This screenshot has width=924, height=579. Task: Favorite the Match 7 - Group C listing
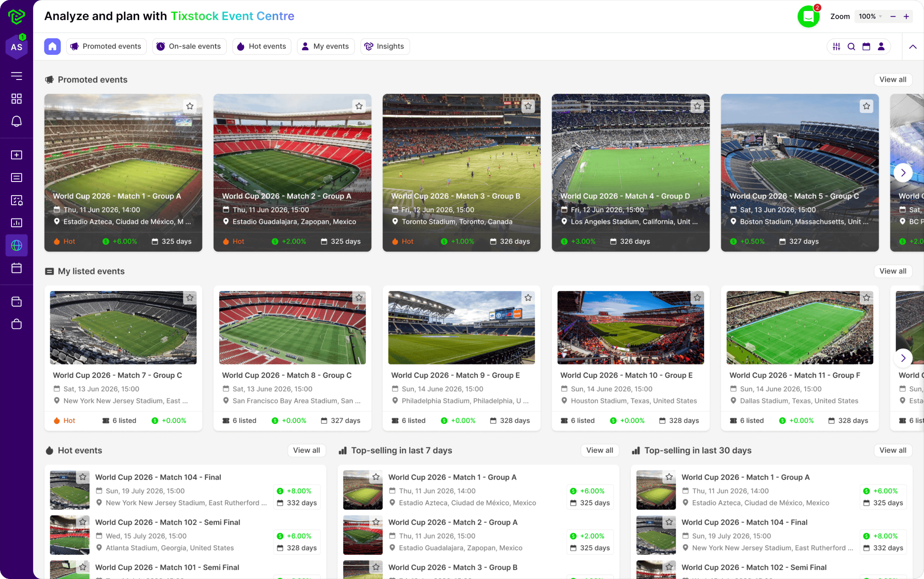tap(190, 298)
